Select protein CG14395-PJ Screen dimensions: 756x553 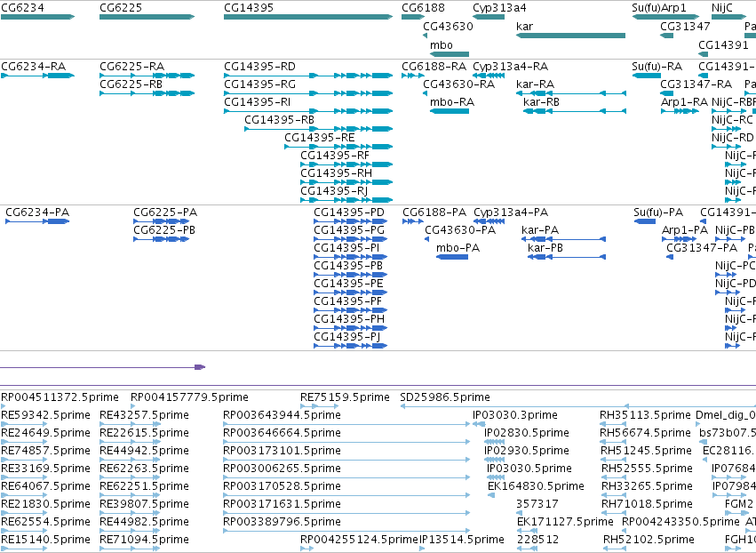346,337
